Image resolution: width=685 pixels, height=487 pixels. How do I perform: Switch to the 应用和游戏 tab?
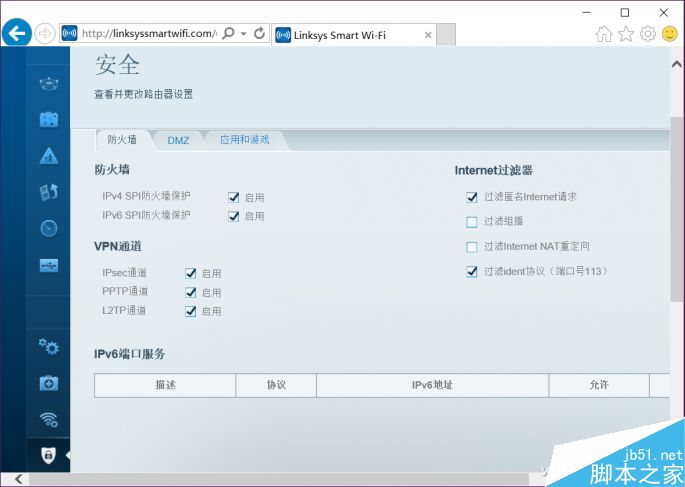(x=245, y=140)
